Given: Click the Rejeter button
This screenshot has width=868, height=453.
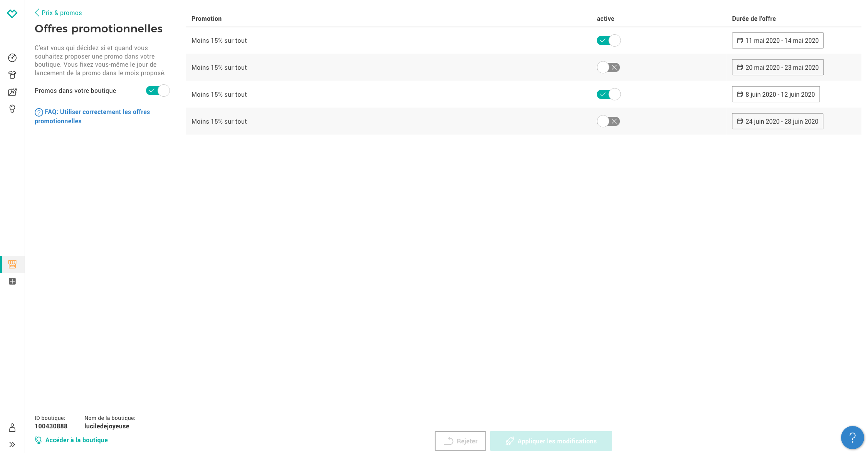Looking at the screenshot, I should [x=460, y=441].
